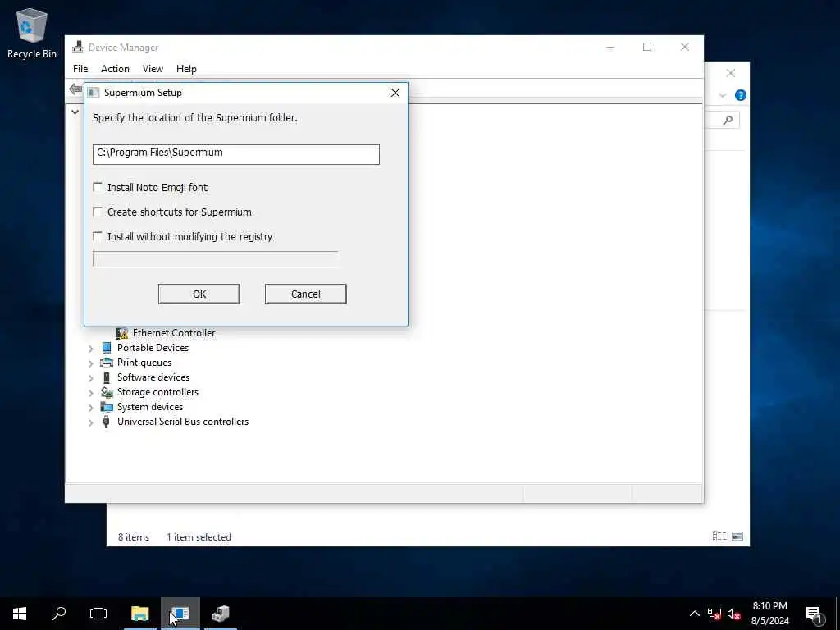Image resolution: width=840 pixels, height=630 pixels.
Task: Close the Supermium Setup dialog
Action: pyautogui.click(x=395, y=93)
